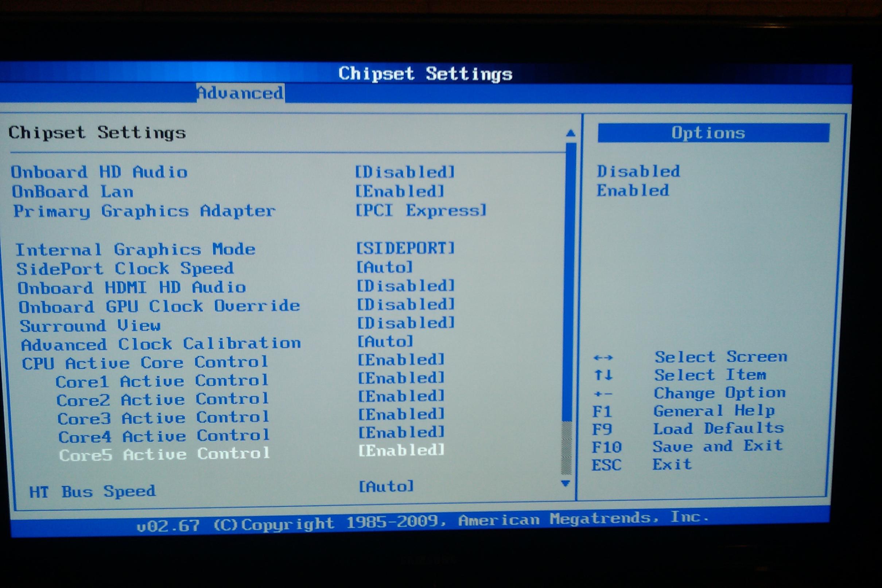Choose Enabled in the Options panel
The height and width of the screenshot is (588, 882).
633,191
